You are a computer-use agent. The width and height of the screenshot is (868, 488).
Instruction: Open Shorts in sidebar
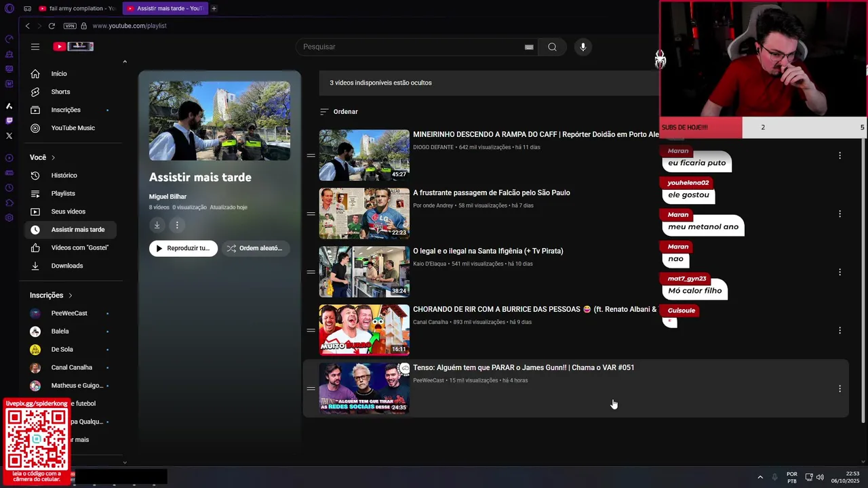pos(71,91)
